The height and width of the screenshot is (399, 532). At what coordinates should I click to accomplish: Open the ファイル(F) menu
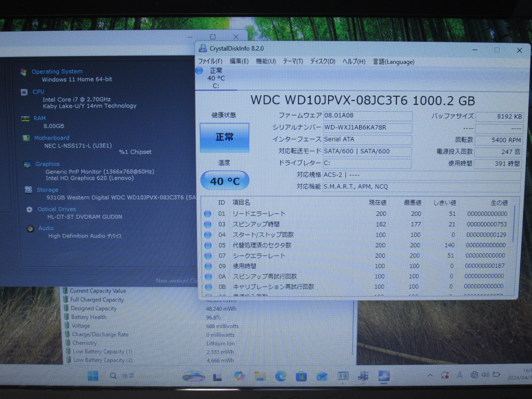click(x=210, y=62)
